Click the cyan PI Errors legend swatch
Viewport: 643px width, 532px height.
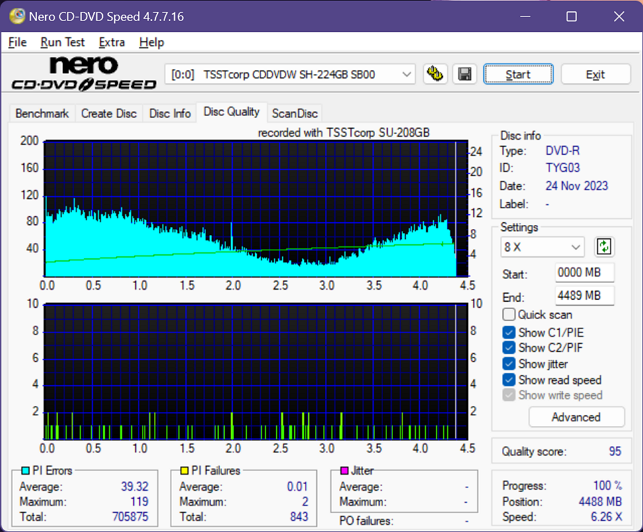[25, 470]
